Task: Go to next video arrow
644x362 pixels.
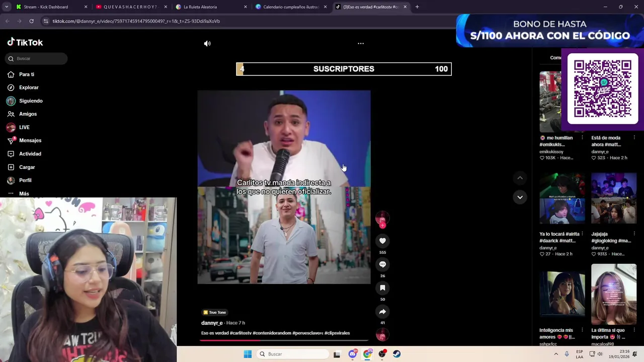Action: coord(520,197)
